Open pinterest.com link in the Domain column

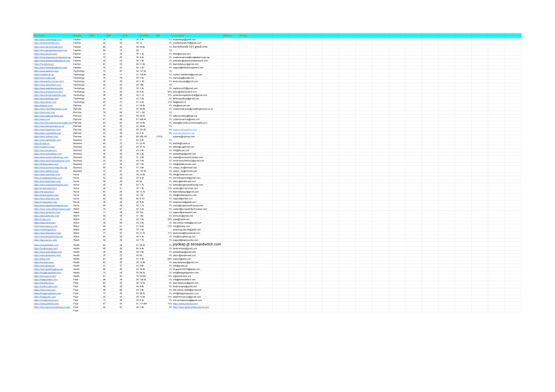click(x=46, y=304)
